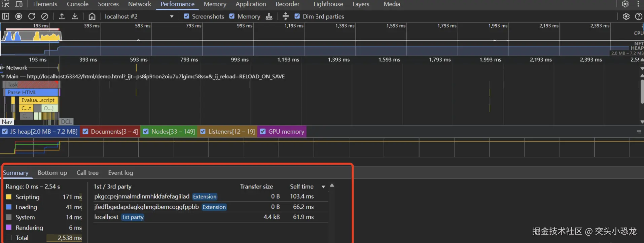
Task: Click the CPU overview chart
Action: pos(321,35)
